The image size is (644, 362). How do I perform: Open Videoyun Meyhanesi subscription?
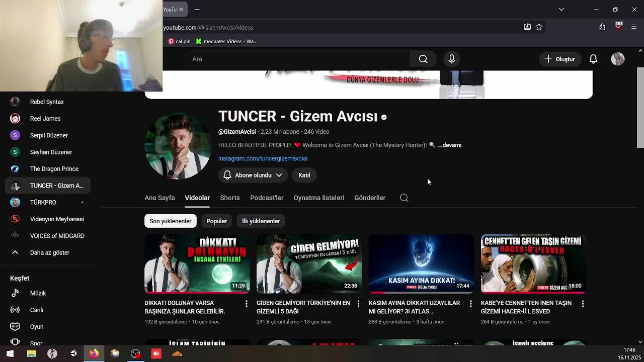point(48,219)
